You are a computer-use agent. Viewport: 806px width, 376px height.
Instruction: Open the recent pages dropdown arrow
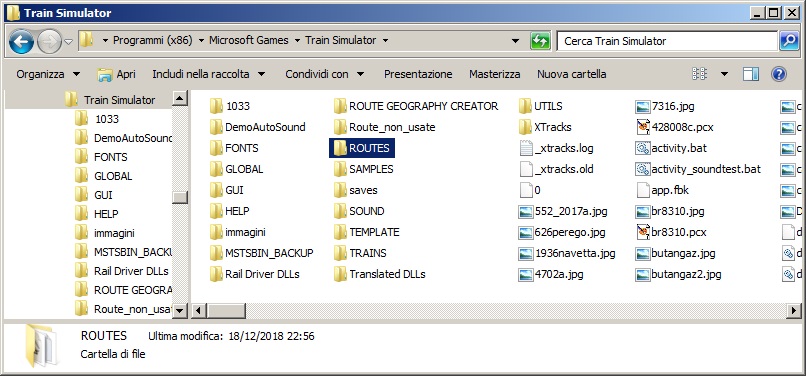(68, 41)
